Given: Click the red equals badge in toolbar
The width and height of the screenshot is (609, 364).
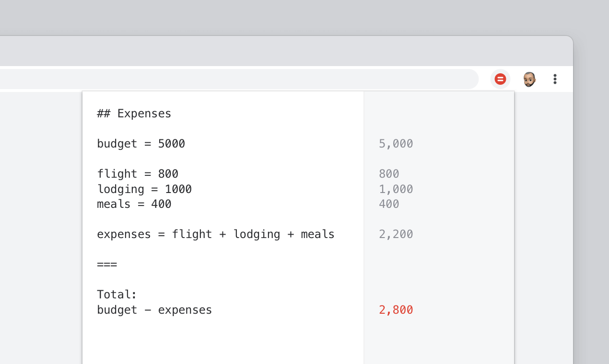Looking at the screenshot, I should coord(500,79).
